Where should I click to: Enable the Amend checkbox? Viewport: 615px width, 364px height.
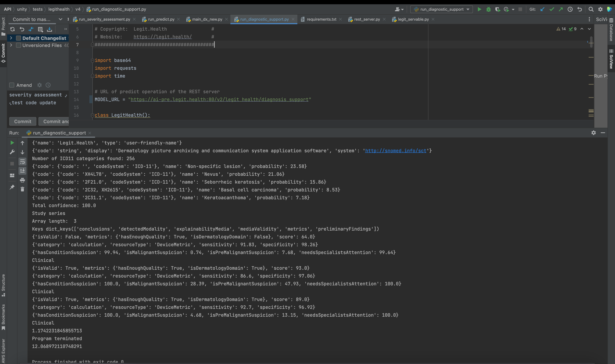(x=12, y=85)
